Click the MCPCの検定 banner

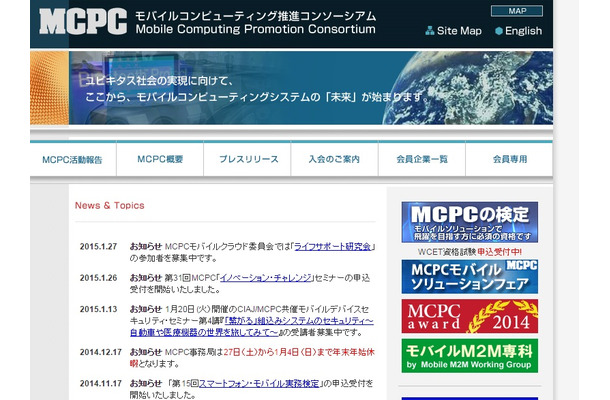(470, 222)
